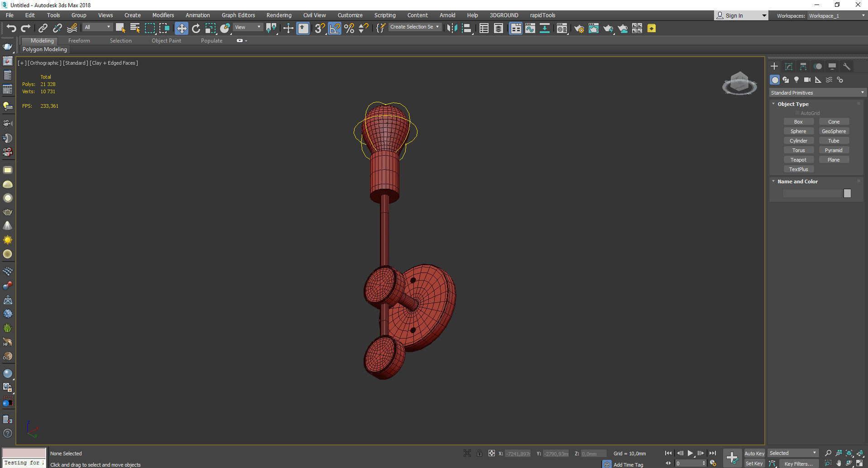Click the object name input field
Image resolution: width=868 pixels, height=468 pixels.
click(812, 193)
